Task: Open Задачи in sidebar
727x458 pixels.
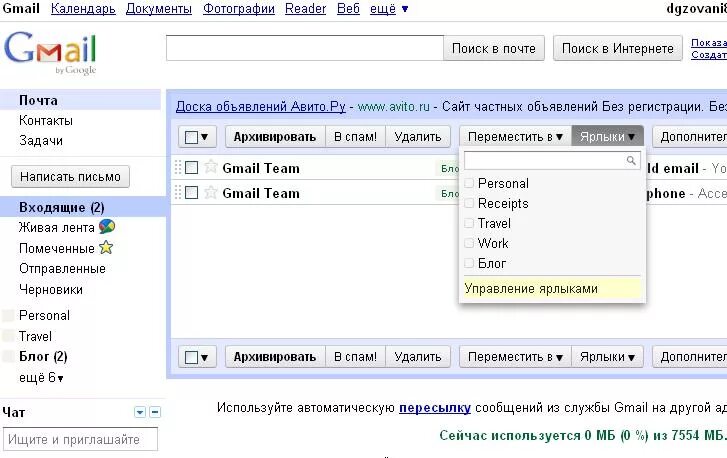Action: pos(40,140)
